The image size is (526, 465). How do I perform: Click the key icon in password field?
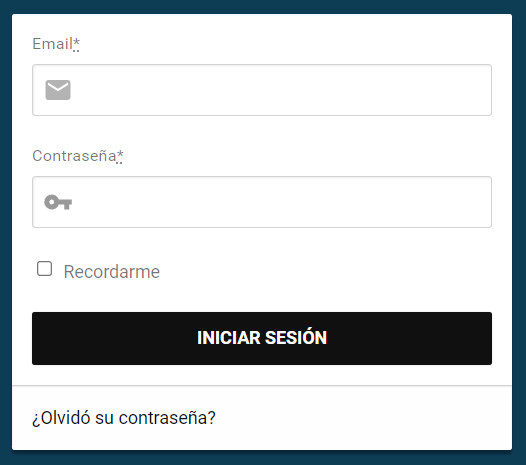58,202
